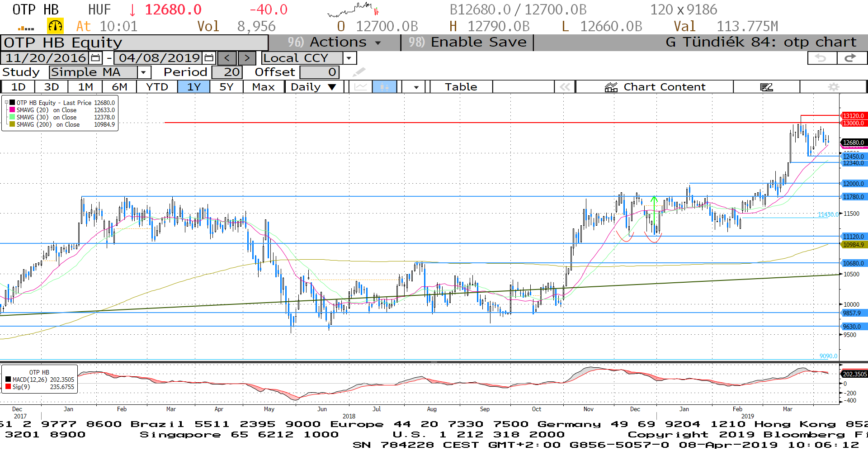Select the 1D range tab
Viewport: 868px width, 470px height.
[18, 87]
